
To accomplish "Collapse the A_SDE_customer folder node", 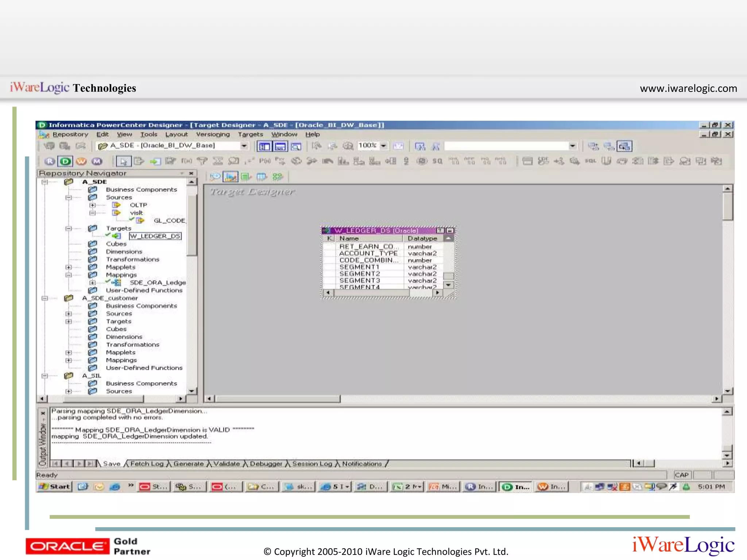I will coord(44,298).
